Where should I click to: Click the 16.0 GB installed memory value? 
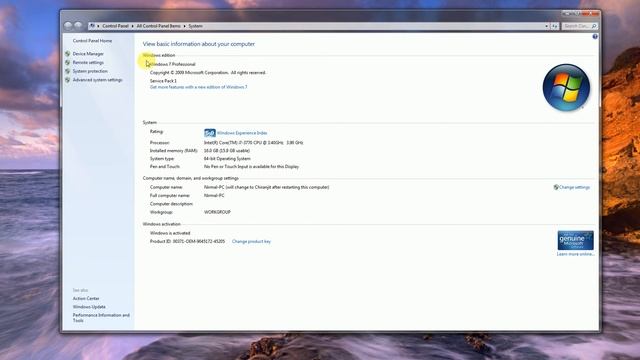pos(227,151)
